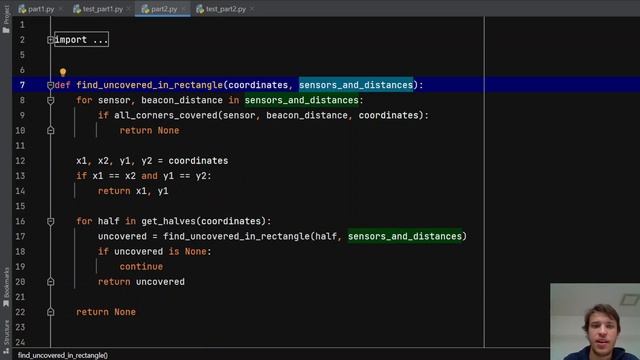Click sensors_and_distances argument on line 17
Image resolution: width=640 pixels, height=360 pixels.
tap(404, 236)
